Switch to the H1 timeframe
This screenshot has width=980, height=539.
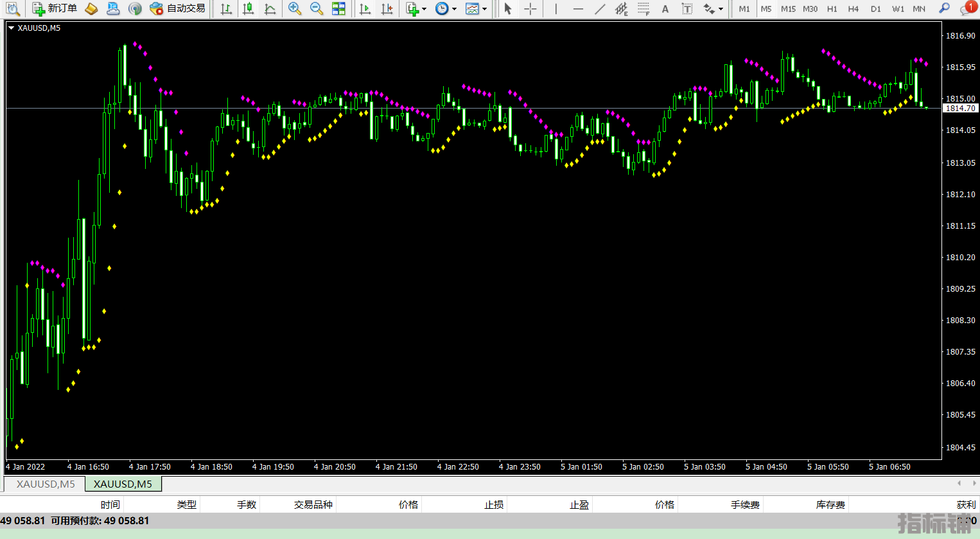pyautogui.click(x=832, y=9)
